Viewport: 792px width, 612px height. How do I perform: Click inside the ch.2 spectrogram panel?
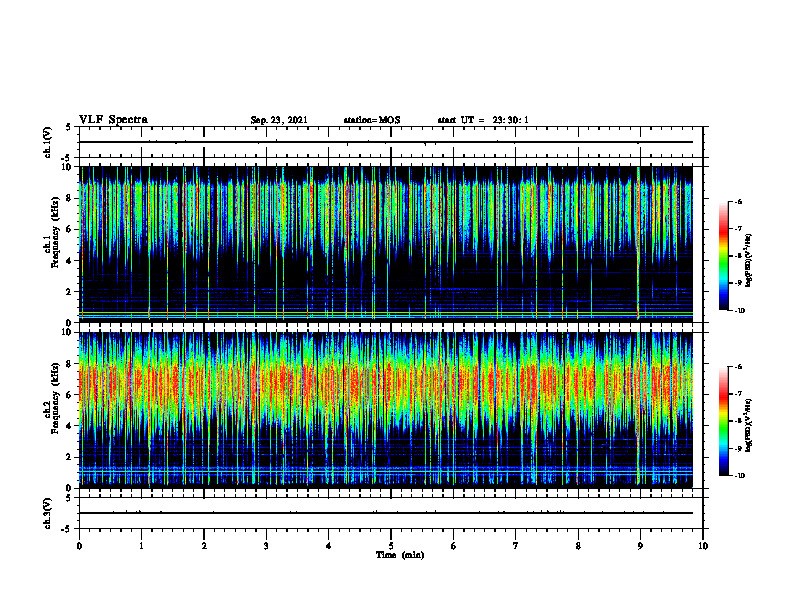pyautogui.click(x=386, y=410)
